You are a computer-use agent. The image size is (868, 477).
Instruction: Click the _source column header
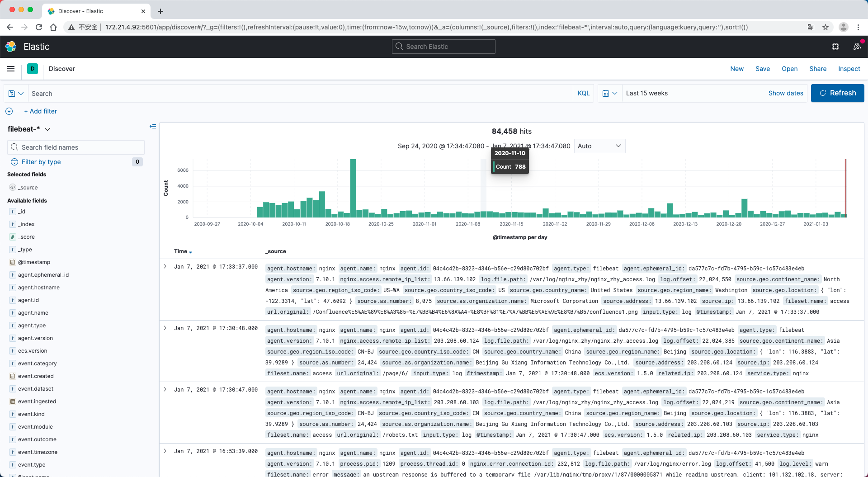(x=276, y=251)
